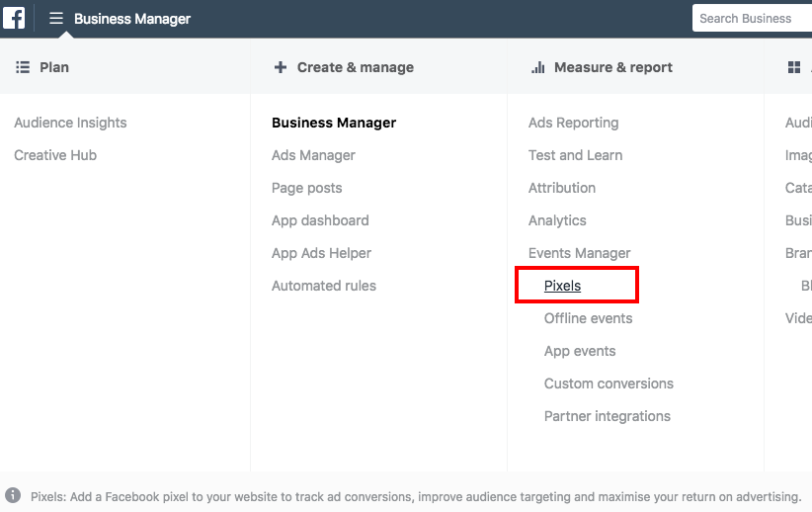Click the Business Manager title in top bar
812x512 pixels.
click(x=132, y=19)
